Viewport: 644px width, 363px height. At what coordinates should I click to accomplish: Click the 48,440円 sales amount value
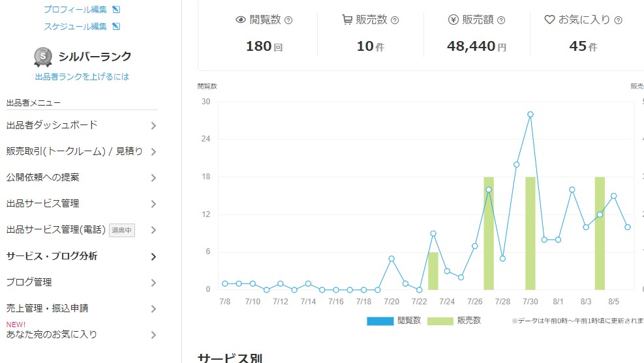pyautogui.click(x=476, y=46)
